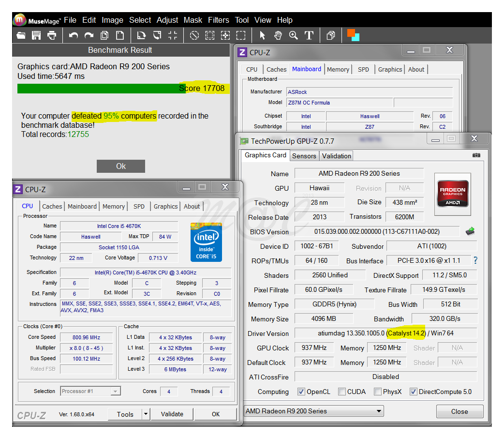
Task: Click the foreground/background color swatch
Action: 353,35
